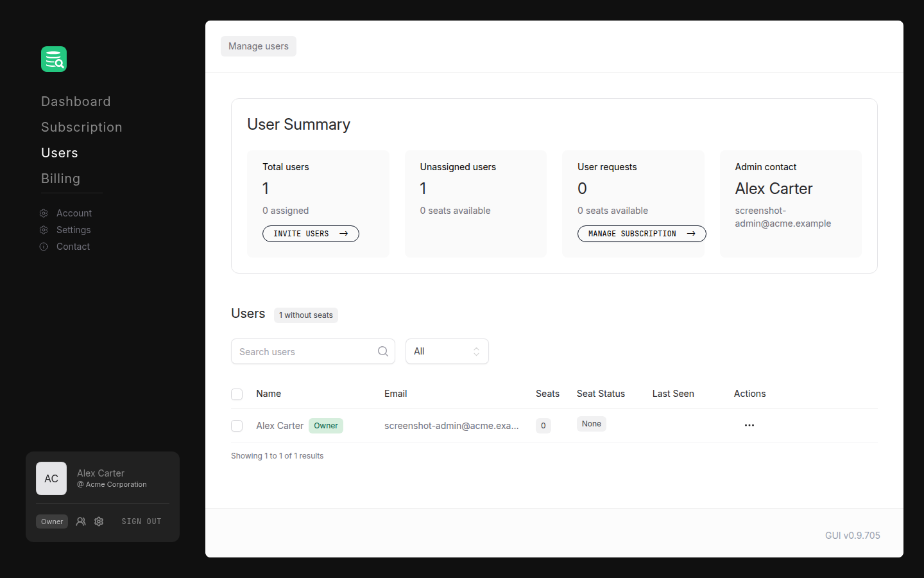Click the Owner badge in profile card
This screenshot has height=578, width=924.
pos(52,521)
